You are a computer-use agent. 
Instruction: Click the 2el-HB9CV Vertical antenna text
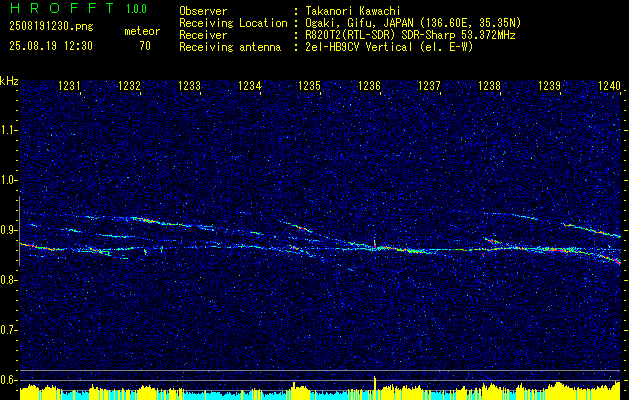pos(389,47)
